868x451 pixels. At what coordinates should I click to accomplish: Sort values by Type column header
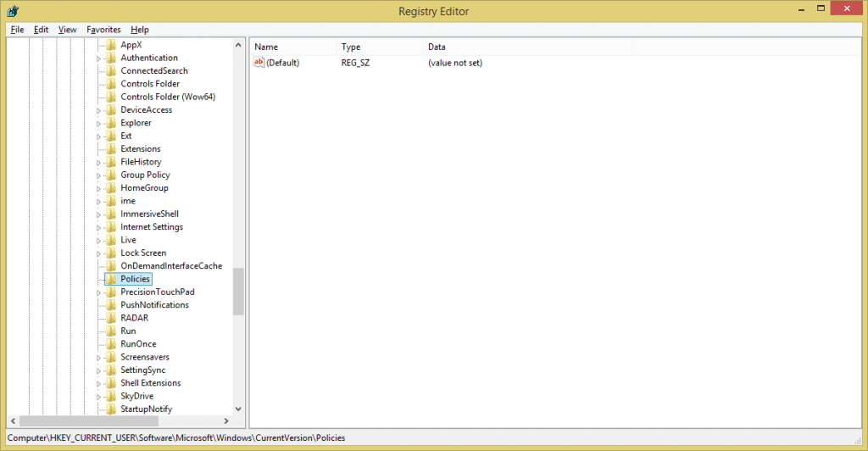pyautogui.click(x=380, y=47)
